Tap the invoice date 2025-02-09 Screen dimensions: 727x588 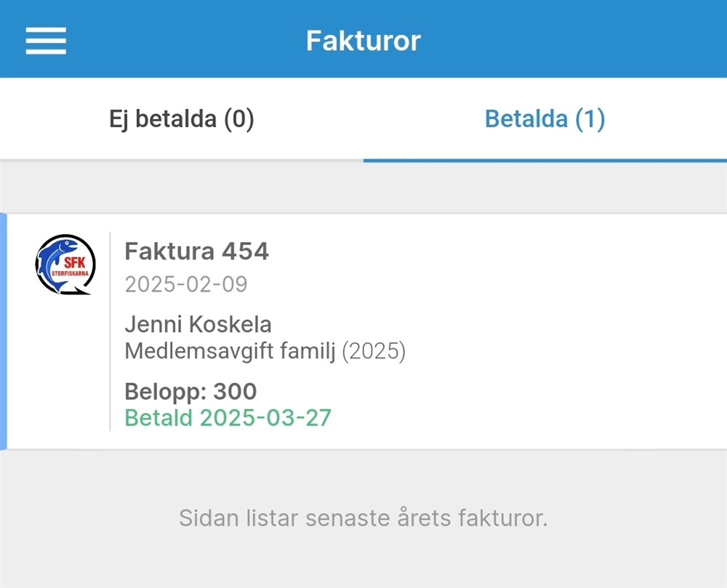click(186, 284)
